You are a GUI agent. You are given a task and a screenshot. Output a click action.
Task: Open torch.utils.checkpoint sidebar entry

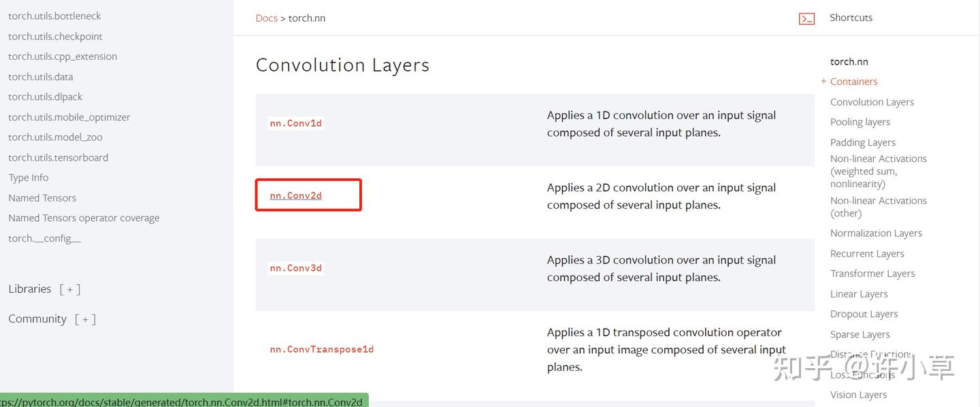click(55, 37)
